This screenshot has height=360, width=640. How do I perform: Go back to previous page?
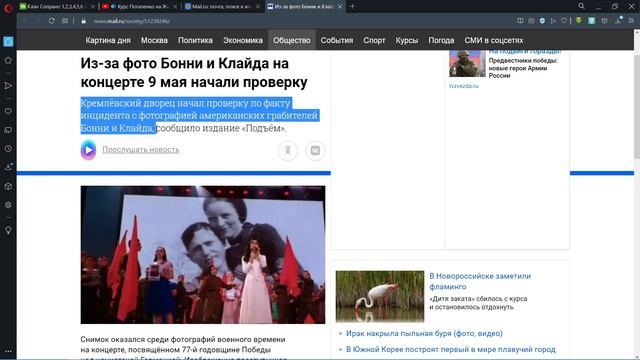[25, 21]
